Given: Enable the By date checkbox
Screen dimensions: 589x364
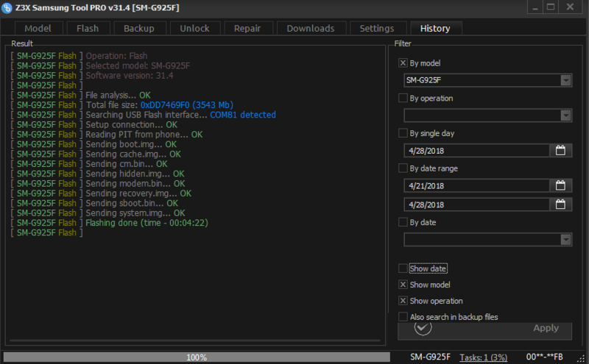Looking at the screenshot, I should 403,222.
